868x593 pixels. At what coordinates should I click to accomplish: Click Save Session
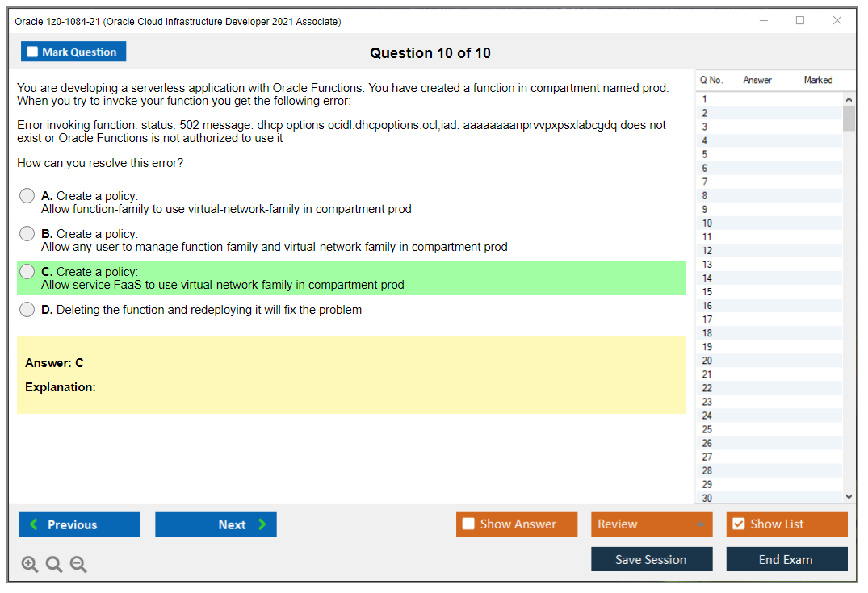point(652,558)
